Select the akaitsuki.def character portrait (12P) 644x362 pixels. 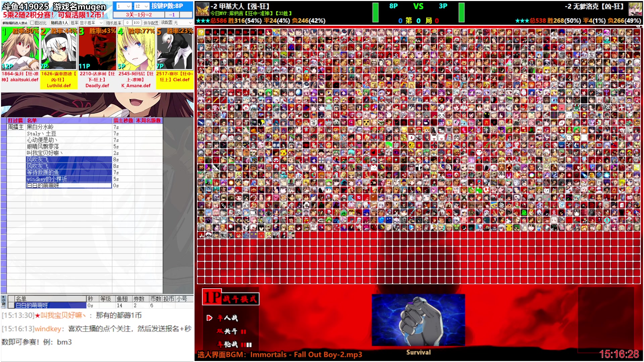point(20,49)
